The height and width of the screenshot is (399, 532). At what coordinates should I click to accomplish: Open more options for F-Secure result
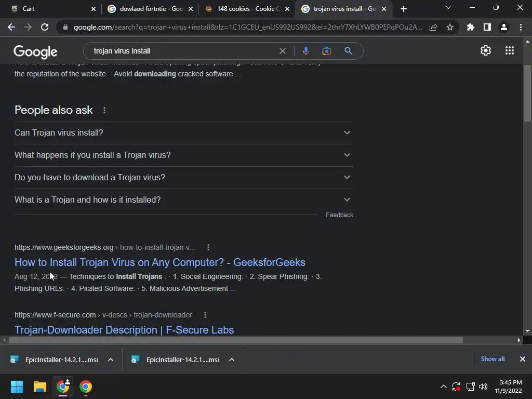point(205,315)
